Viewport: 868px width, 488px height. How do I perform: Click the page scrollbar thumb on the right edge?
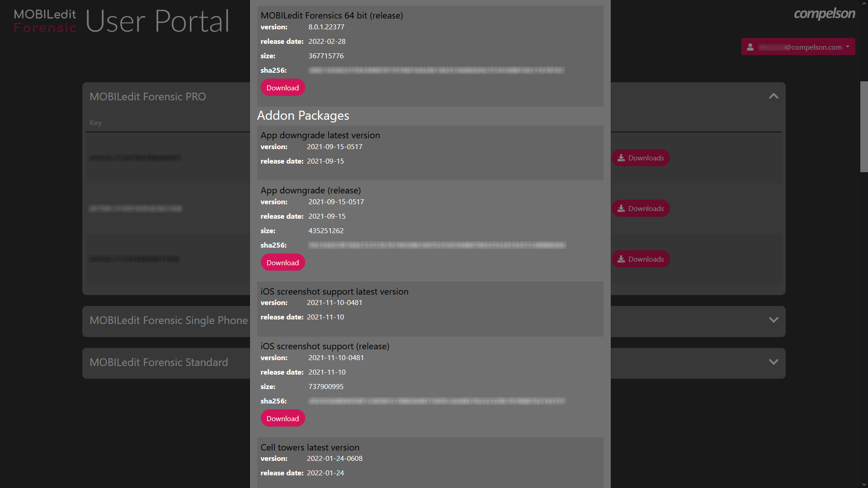point(864,127)
